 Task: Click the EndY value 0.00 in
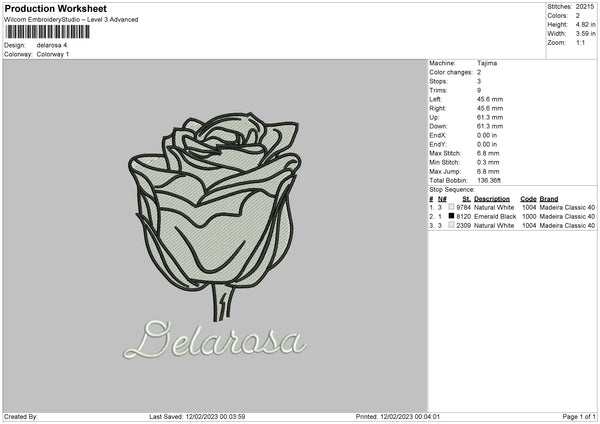click(487, 144)
